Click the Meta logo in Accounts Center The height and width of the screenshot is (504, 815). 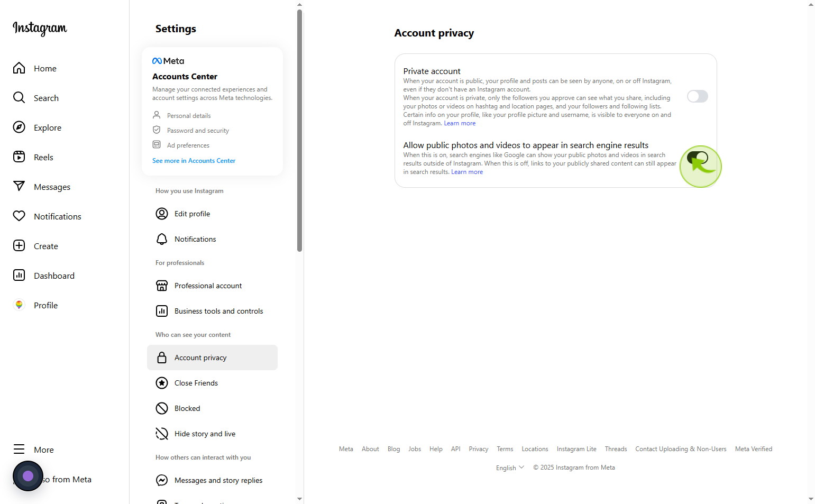pyautogui.click(x=168, y=61)
